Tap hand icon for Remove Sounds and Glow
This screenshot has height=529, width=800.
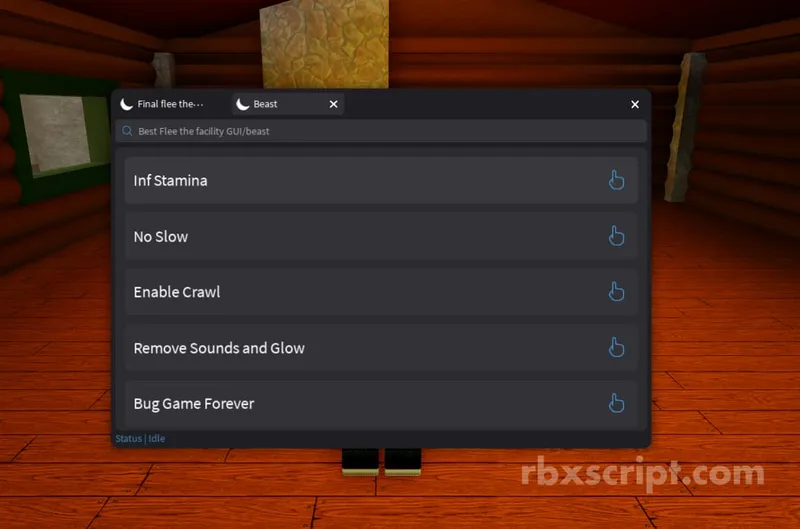[x=616, y=348]
